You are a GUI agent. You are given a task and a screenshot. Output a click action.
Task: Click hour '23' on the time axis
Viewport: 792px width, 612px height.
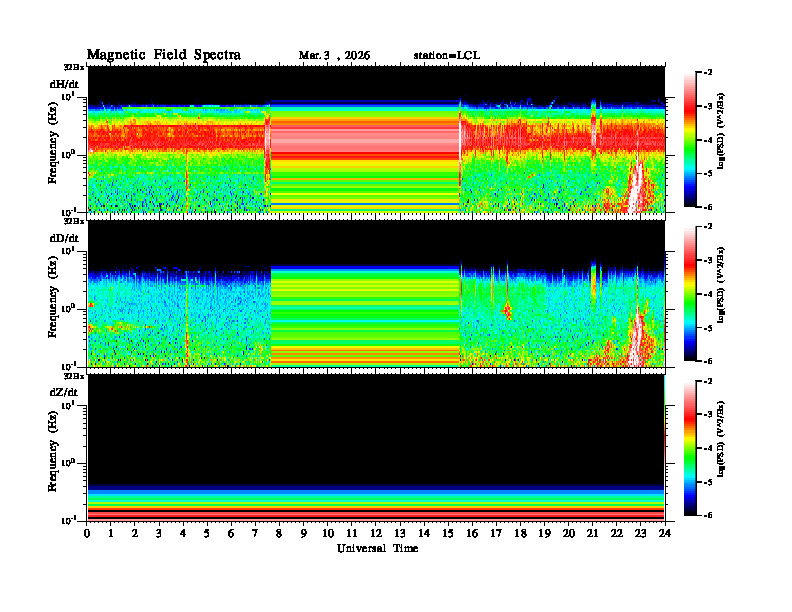pyautogui.click(x=641, y=534)
